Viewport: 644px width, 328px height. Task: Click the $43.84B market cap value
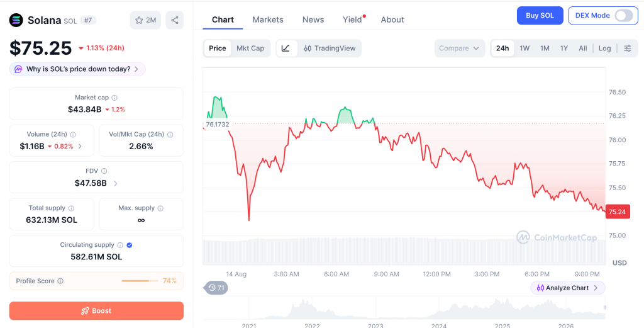point(85,110)
